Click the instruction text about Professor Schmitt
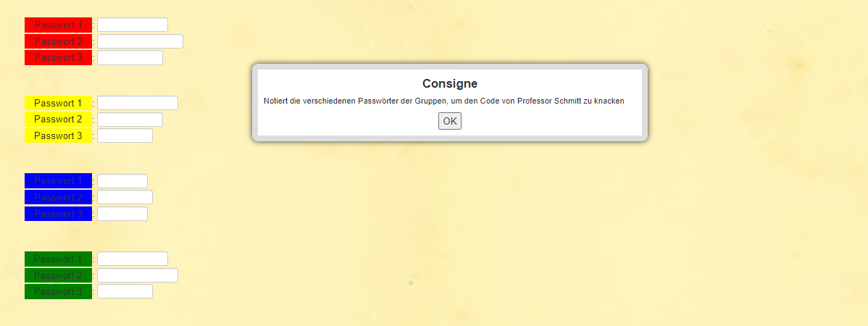This screenshot has height=326, width=868. 444,101
